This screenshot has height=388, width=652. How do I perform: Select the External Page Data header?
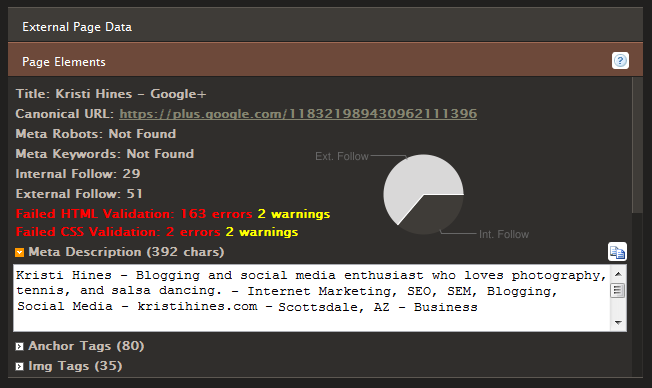(325, 25)
